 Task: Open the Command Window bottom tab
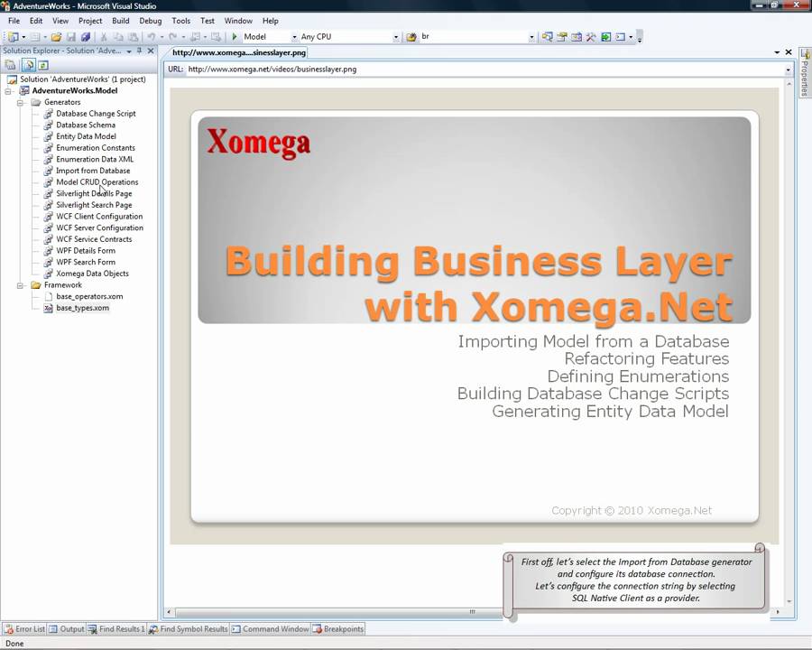pyautogui.click(x=270, y=628)
